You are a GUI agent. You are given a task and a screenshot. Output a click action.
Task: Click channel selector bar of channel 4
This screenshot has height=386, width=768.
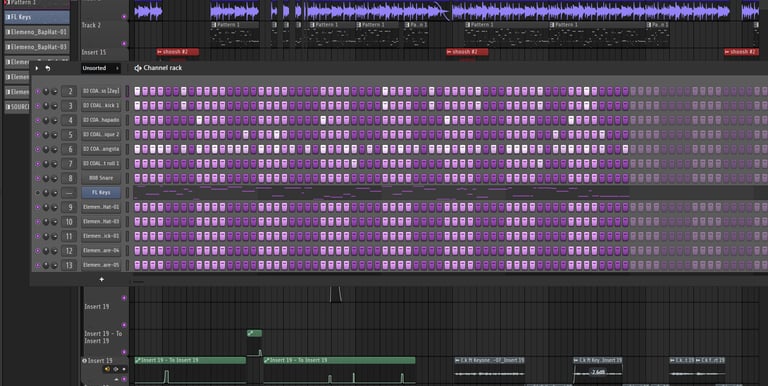[127, 121]
